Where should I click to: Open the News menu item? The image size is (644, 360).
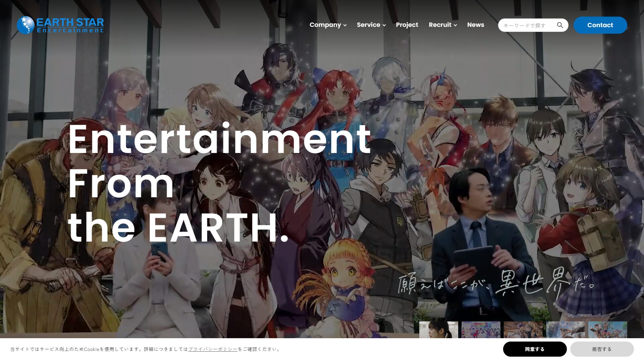coord(476,25)
